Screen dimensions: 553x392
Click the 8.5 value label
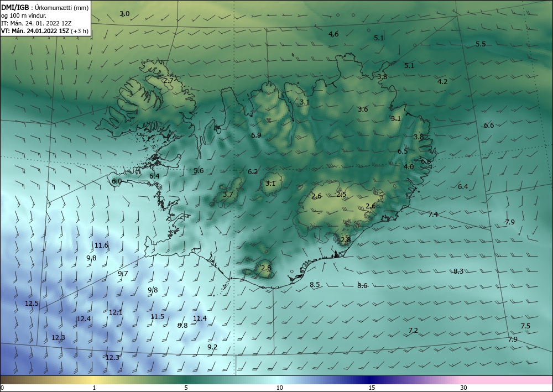[315, 285]
